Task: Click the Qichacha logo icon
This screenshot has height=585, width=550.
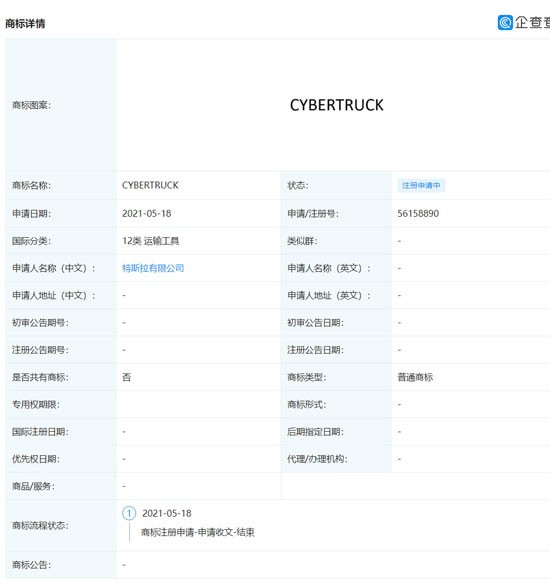Action: point(505,22)
